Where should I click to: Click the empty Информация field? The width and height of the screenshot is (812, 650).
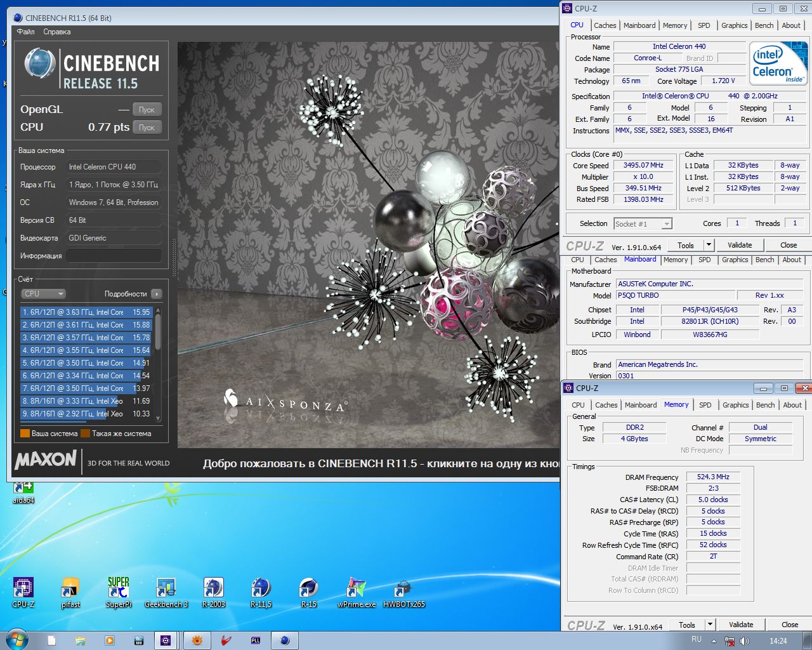point(114,256)
